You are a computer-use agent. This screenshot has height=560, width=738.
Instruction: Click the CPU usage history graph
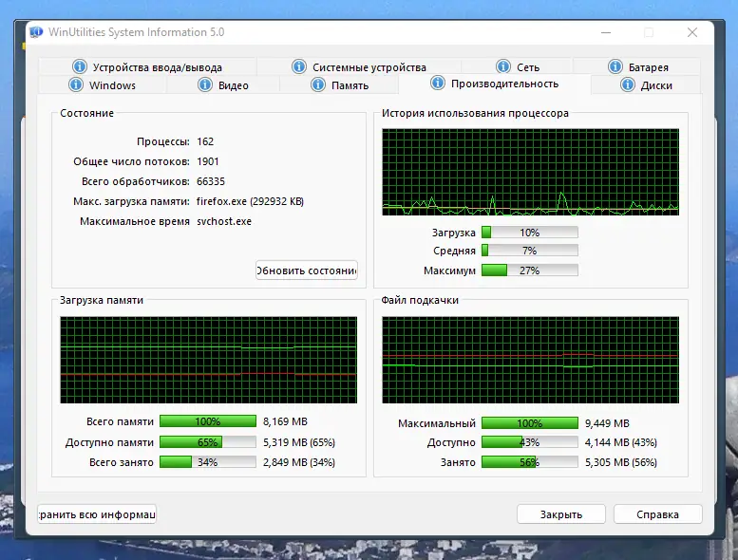tap(530, 172)
